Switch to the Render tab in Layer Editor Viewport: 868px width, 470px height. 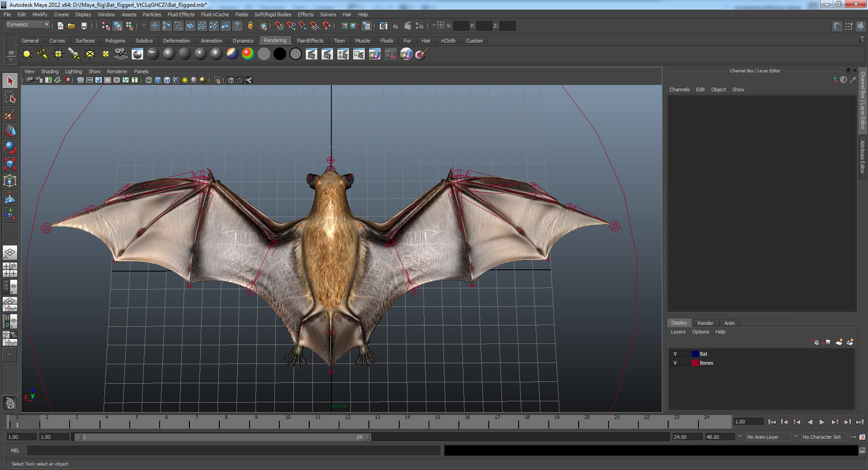click(705, 323)
